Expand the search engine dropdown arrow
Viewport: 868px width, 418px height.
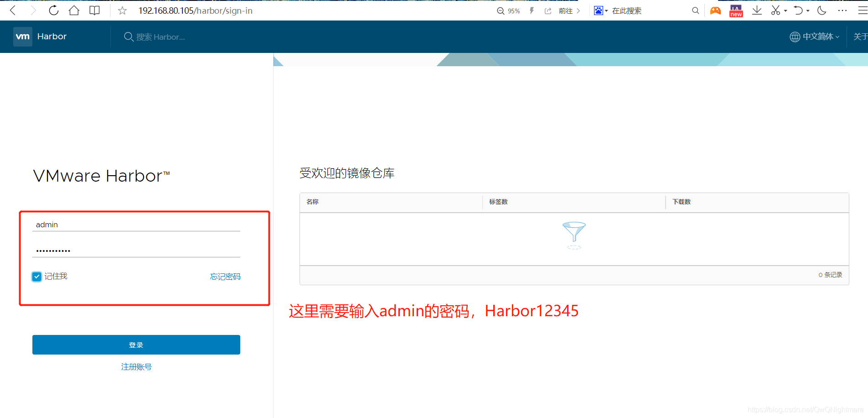tap(606, 11)
